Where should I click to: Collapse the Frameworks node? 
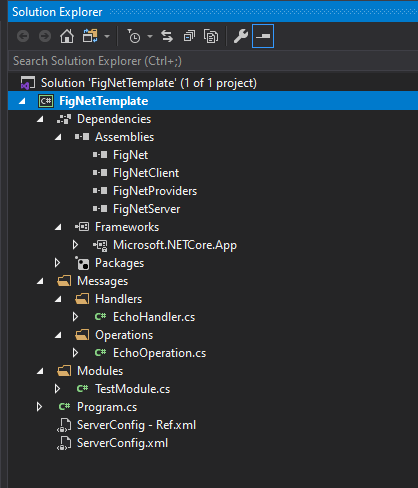coord(58,227)
